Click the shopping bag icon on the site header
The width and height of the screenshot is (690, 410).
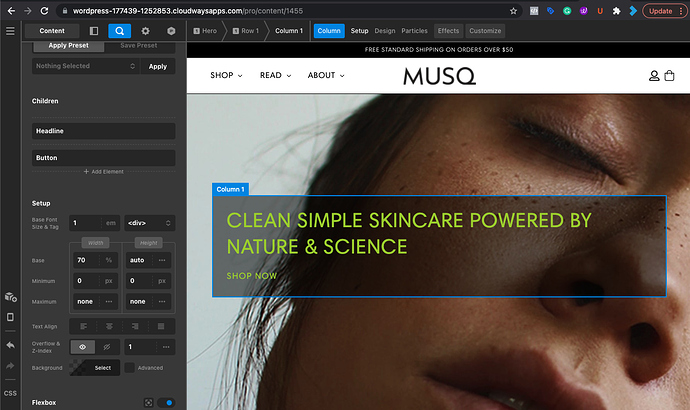tap(670, 76)
